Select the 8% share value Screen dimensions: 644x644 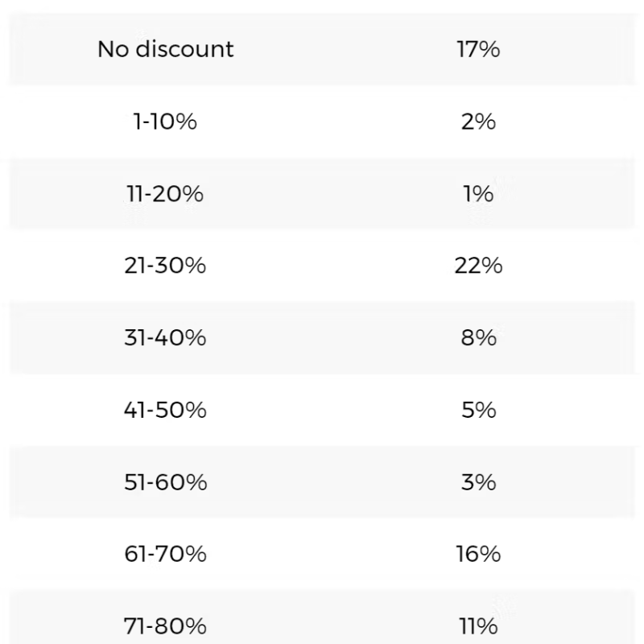478,338
